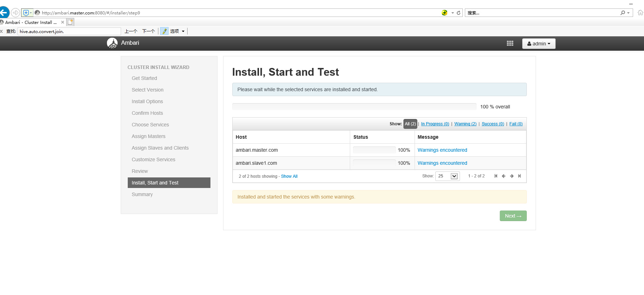
Task: Select Assign Masters wizard step
Action: (149, 136)
